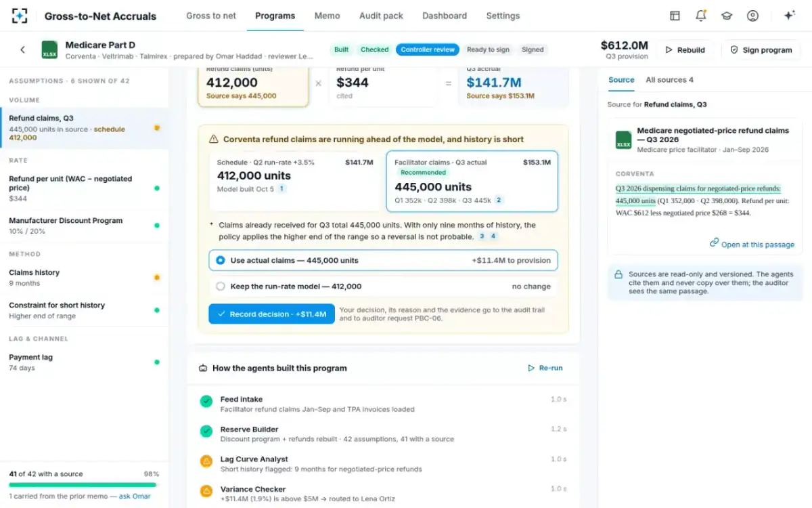
Task: Select Use actual claims — 445,000 units
Action: click(x=384, y=260)
